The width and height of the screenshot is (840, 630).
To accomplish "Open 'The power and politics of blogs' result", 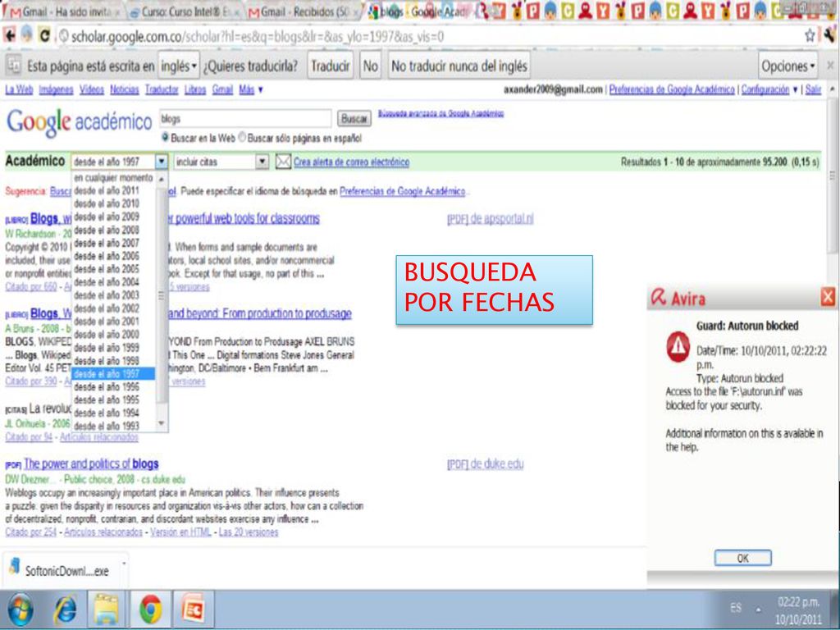I will coord(91,464).
